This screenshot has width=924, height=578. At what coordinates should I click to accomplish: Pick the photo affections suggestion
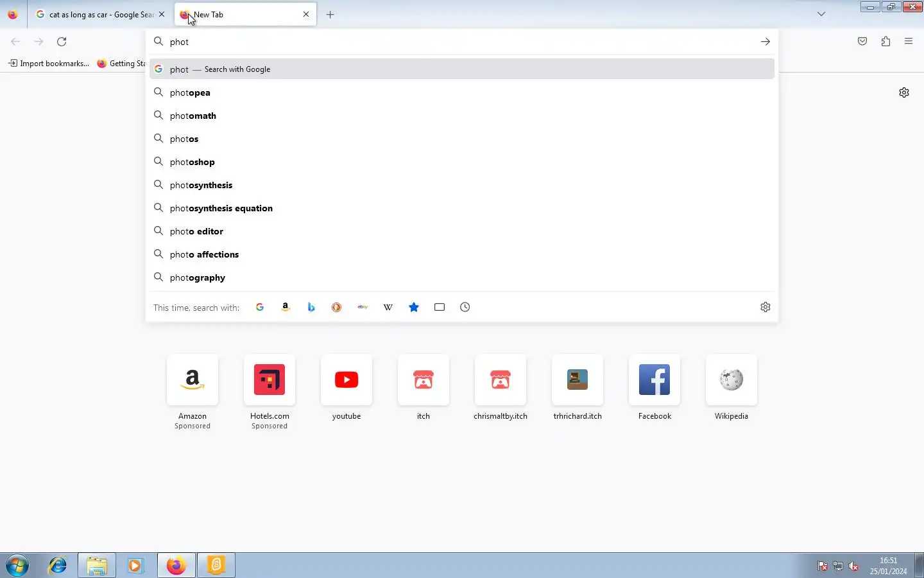coord(462,254)
